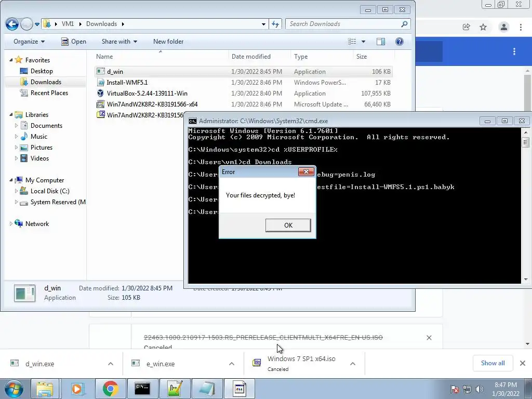Open Windows 7 SP1 x64.iso download chevron
532x399 pixels.
click(x=353, y=364)
